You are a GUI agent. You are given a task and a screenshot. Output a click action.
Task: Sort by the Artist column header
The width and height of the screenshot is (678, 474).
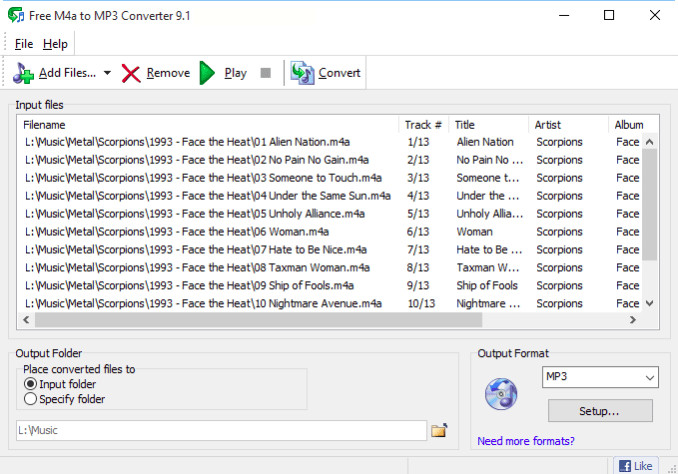568,125
